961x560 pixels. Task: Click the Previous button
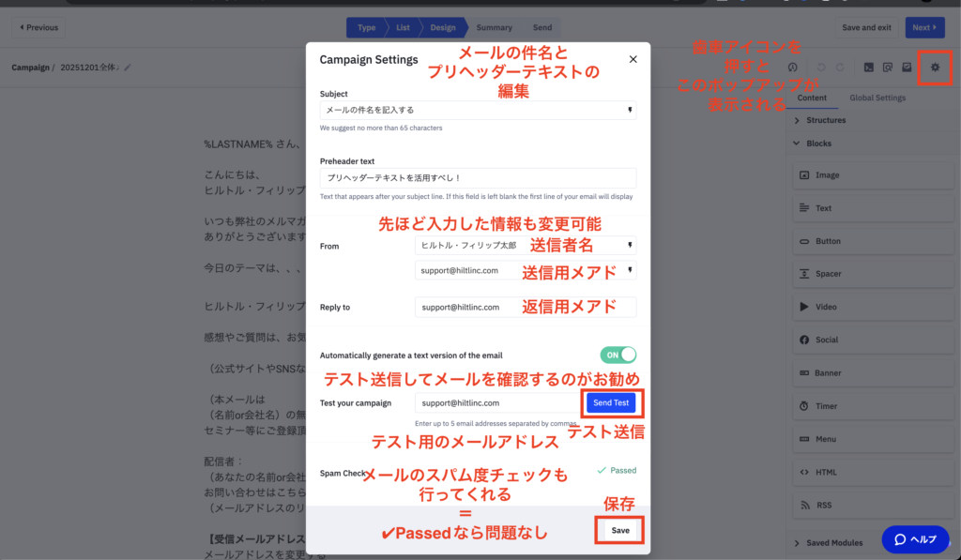[38, 27]
